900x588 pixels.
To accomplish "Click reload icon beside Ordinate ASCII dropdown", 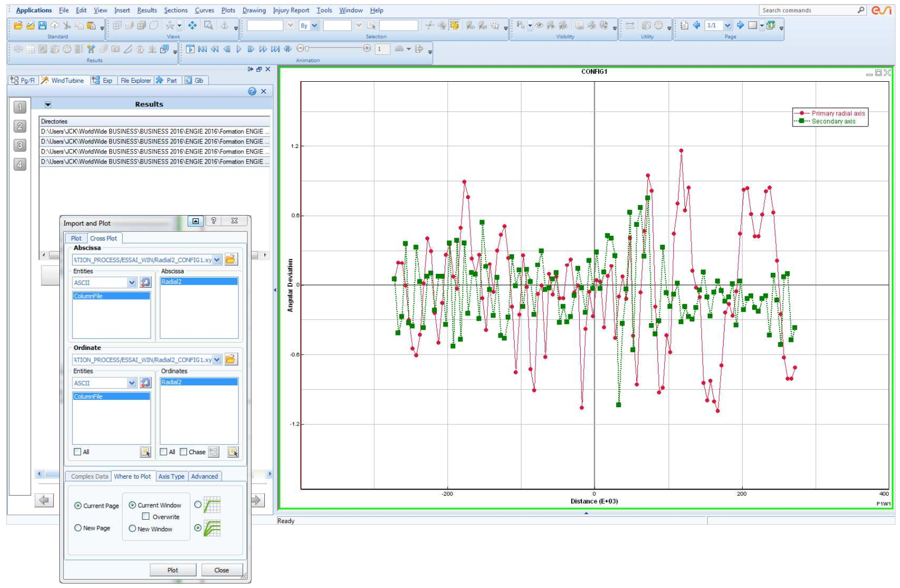I will pyautogui.click(x=146, y=382).
